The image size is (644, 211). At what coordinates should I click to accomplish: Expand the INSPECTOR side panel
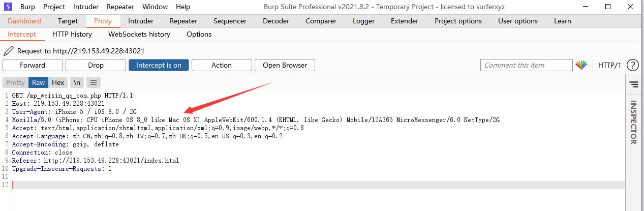coord(633,122)
